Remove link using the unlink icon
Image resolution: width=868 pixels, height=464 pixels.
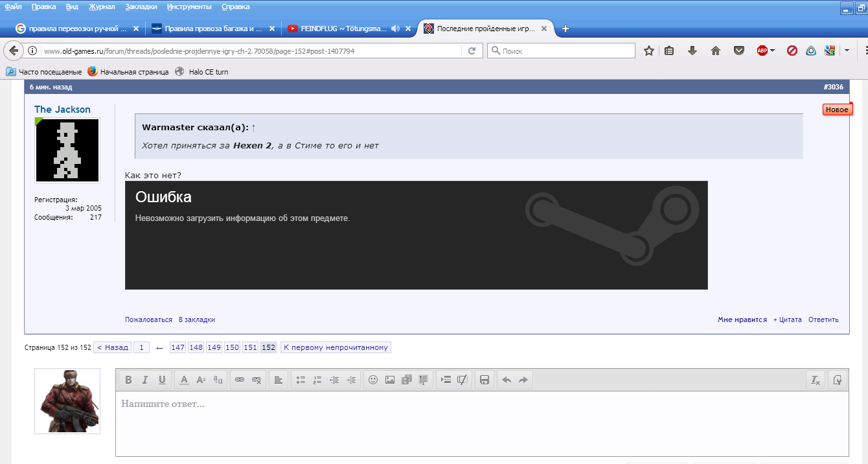pos(257,380)
